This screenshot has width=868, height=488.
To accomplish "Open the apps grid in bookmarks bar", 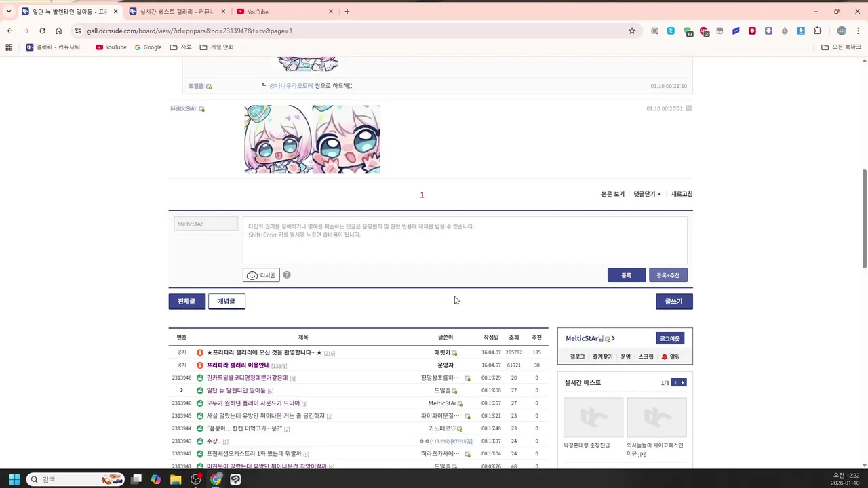I will (x=9, y=47).
